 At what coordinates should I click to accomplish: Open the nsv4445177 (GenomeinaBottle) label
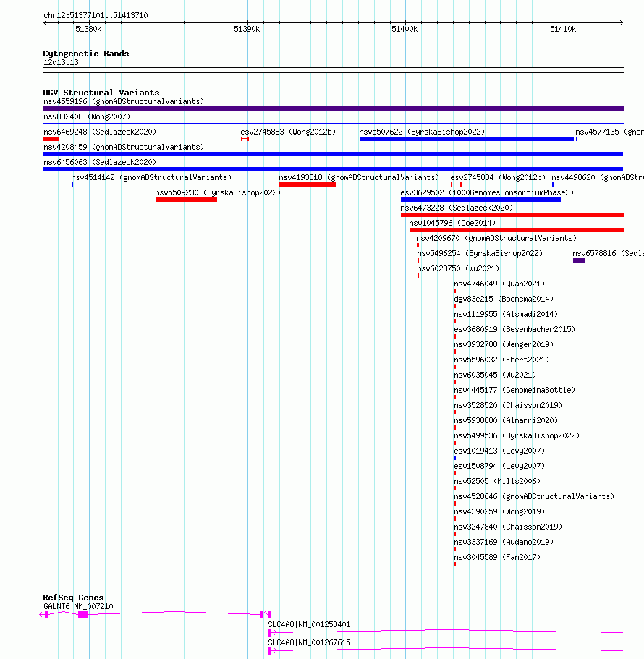coord(514,390)
